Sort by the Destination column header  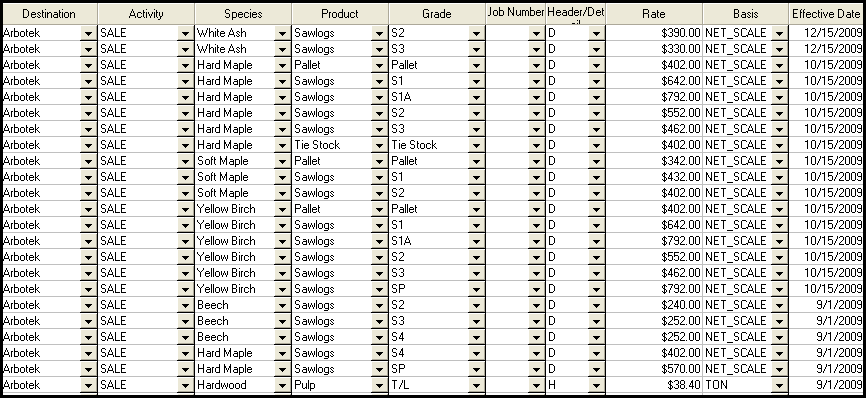click(49, 14)
